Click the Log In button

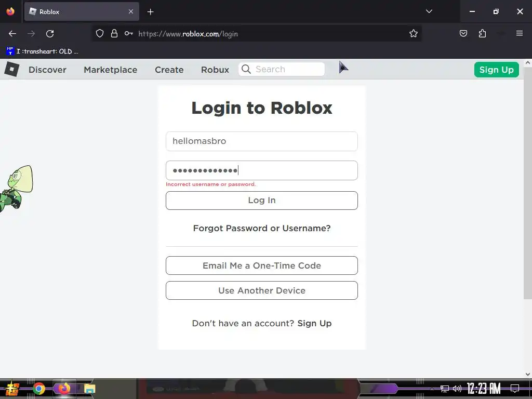[262, 201]
